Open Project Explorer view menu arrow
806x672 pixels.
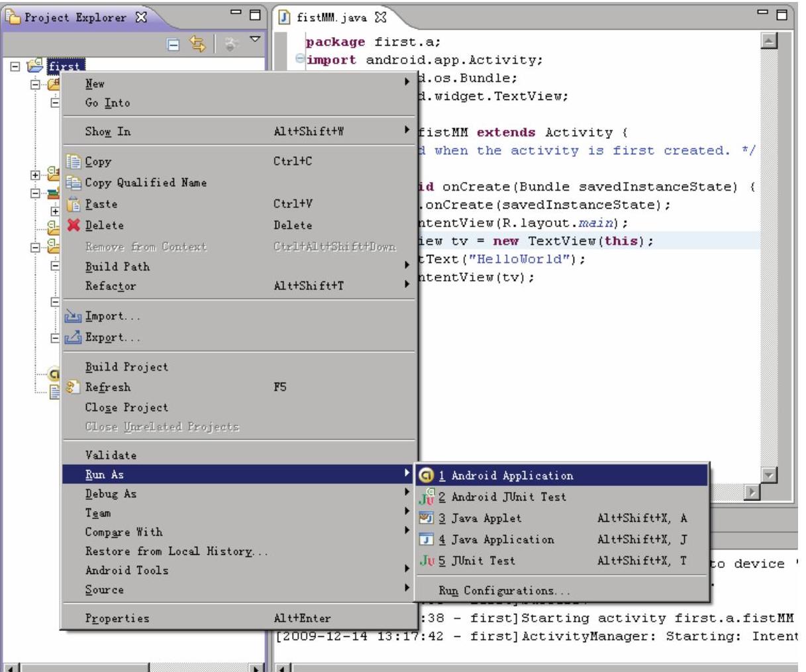coord(254,42)
